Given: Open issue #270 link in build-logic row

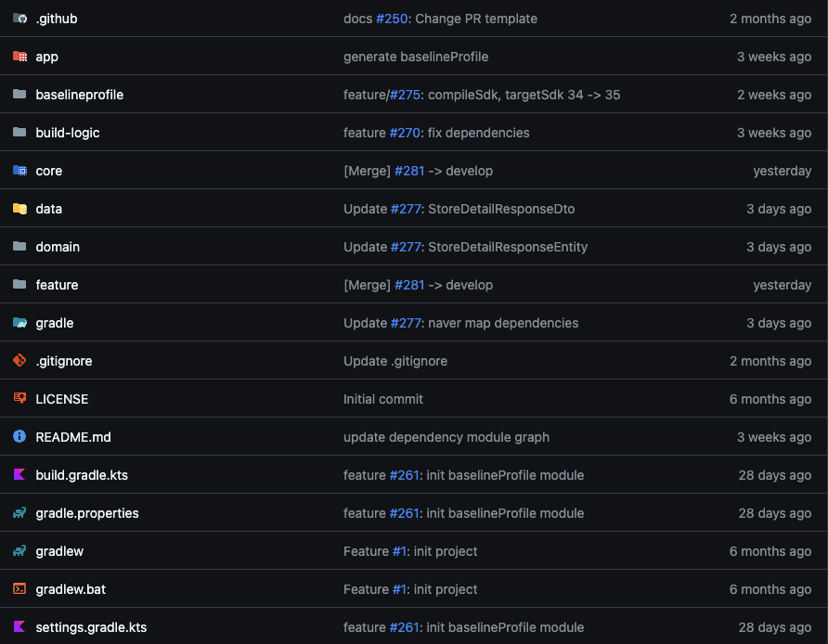Looking at the screenshot, I should [x=405, y=133].
